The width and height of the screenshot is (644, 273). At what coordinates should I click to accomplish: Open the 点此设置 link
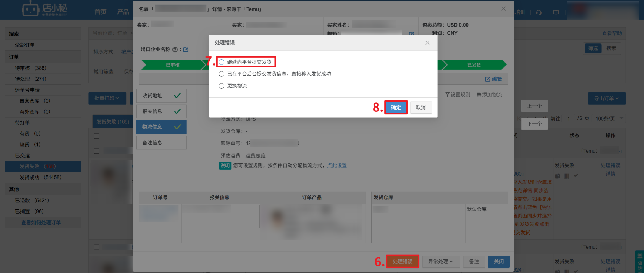337,165
